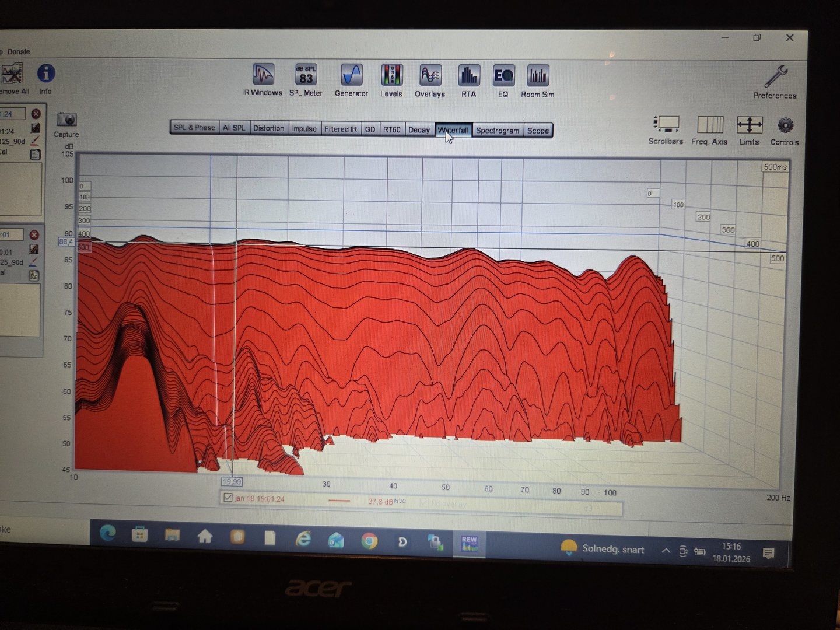Open File Explorer from taskbar

coord(172,535)
